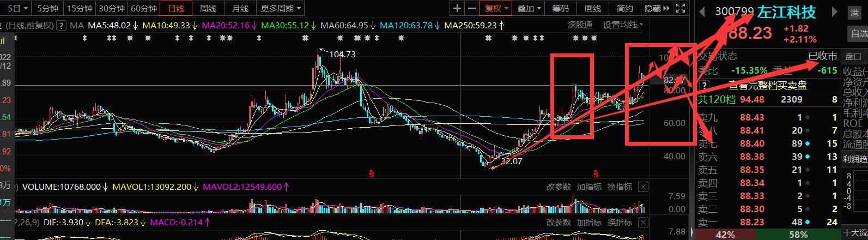This screenshot has height=240, width=868.
Task: Close the MACD indicator panel
Action: (x=643, y=223)
